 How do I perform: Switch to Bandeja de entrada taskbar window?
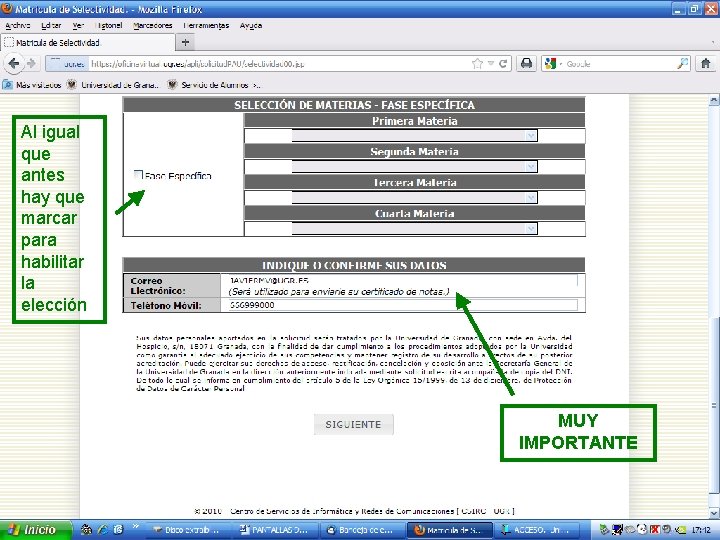361,530
